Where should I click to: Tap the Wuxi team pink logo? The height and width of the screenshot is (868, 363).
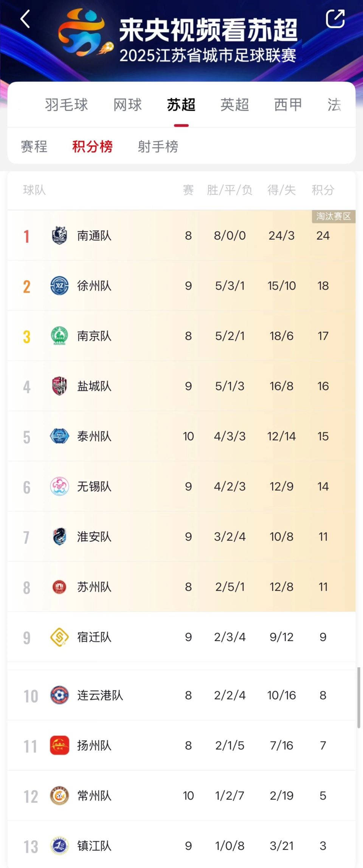pyautogui.click(x=59, y=487)
